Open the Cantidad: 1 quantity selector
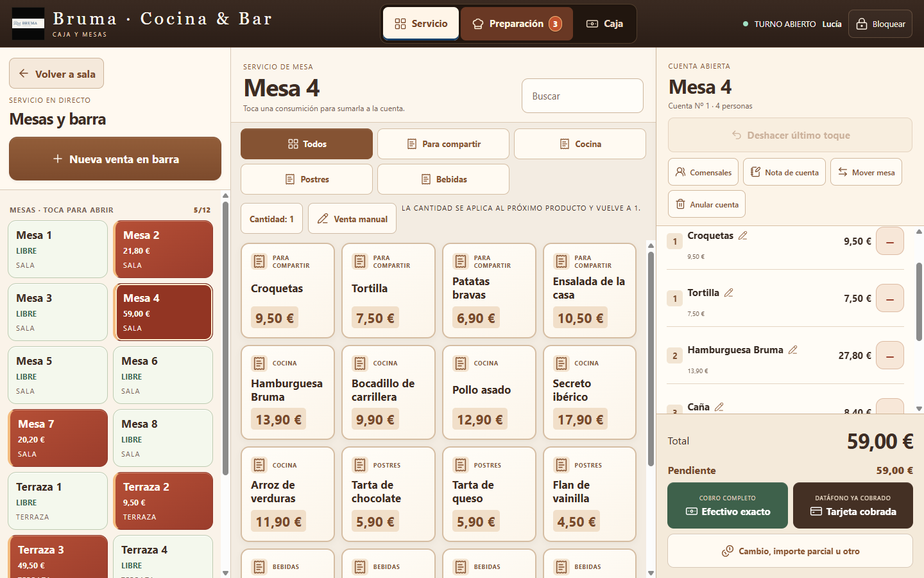Viewport: 924px width, 578px height. [x=271, y=219]
